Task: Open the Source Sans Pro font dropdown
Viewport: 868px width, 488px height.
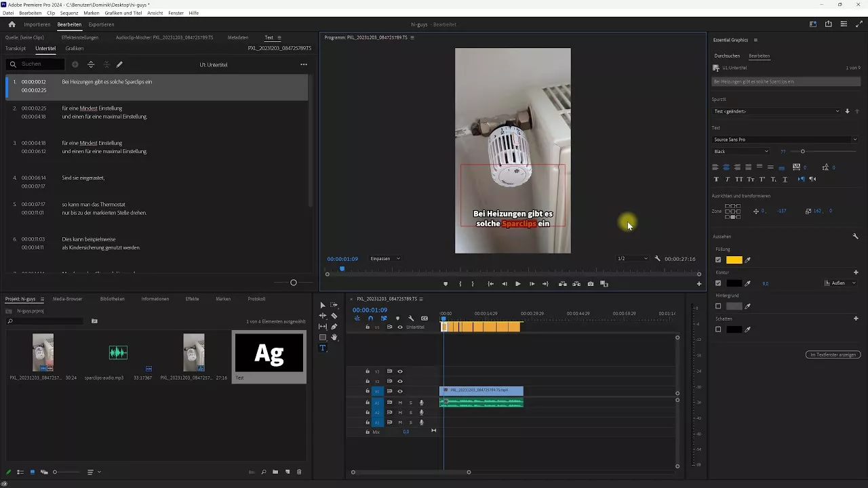Action: pyautogui.click(x=785, y=139)
